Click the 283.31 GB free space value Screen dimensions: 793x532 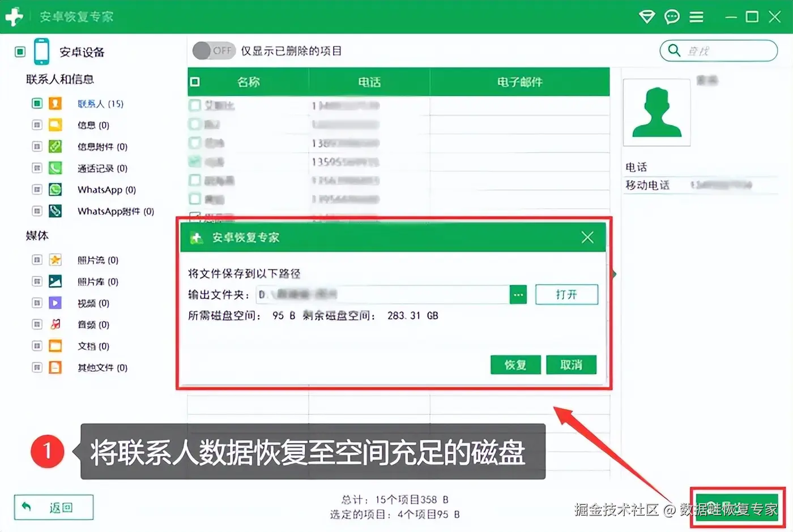413,316
